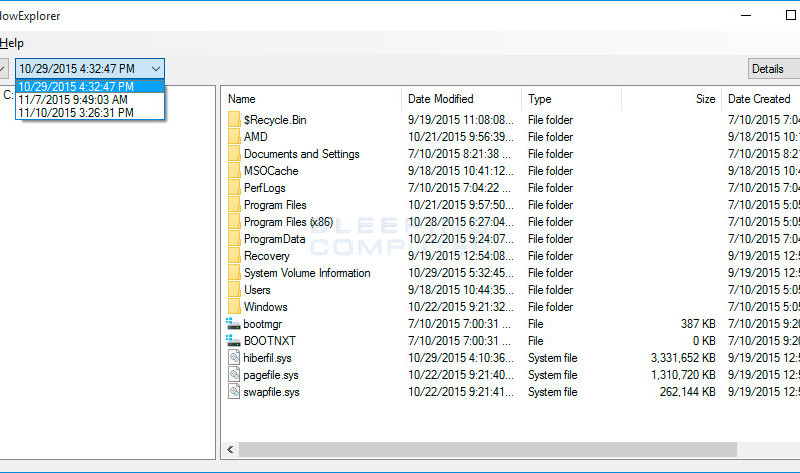Click the horizontal scrollbar left arrow
Image resolution: width=800 pixels, height=473 pixels.
tap(230, 450)
